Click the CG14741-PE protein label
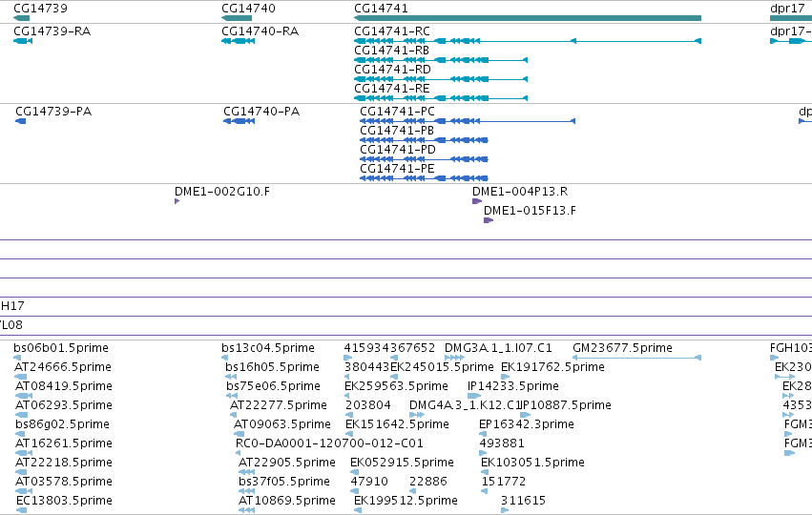Image resolution: width=812 pixels, height=515 pixels. point(397,169)
